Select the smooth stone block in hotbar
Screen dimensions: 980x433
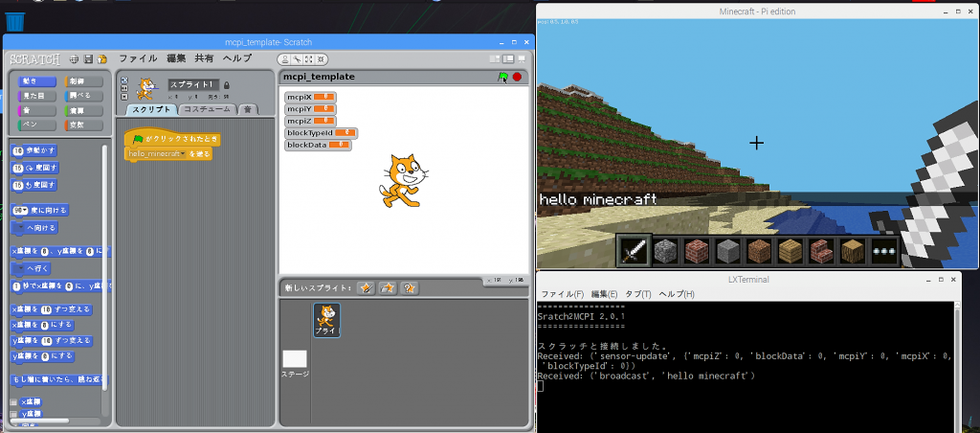pyautogui.click(x=728, y=252)
